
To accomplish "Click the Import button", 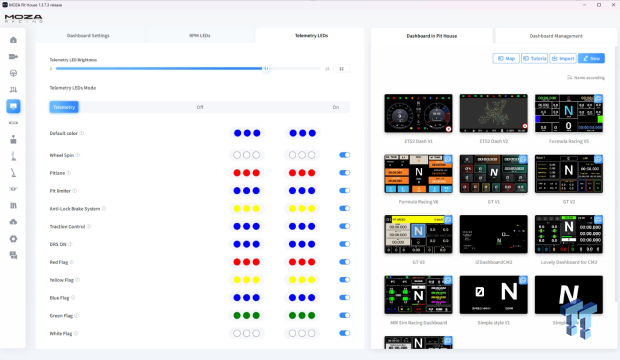I will tap(563, 59).
